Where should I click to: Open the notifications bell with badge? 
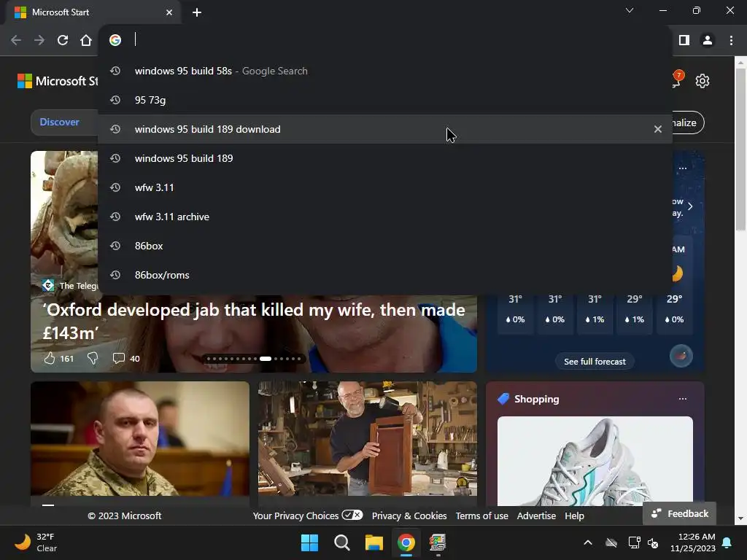(677, 79)
